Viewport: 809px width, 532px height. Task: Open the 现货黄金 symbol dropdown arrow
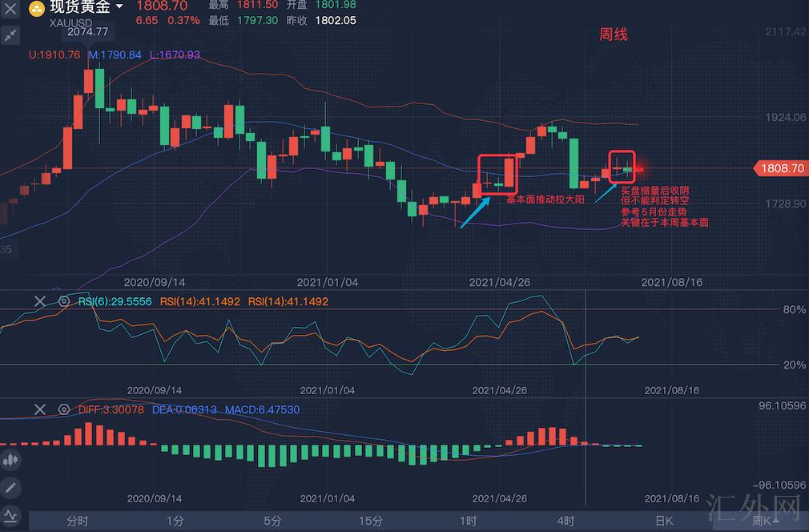(119, 7)
